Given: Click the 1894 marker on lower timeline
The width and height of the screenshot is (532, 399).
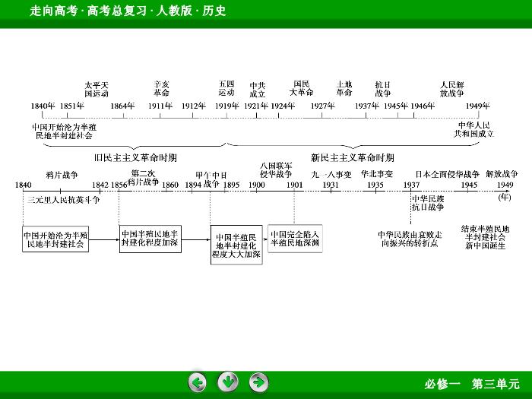Looking at the screenshot, I should tap(193, 185).
